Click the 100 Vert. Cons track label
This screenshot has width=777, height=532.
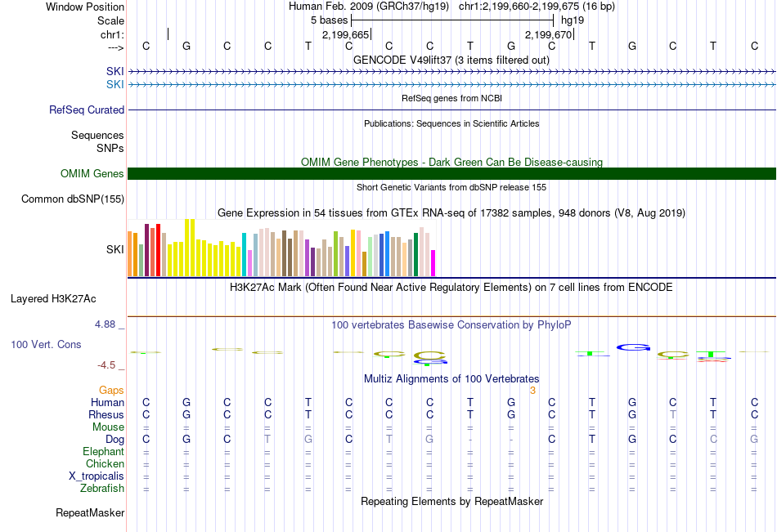pos(46,344)
